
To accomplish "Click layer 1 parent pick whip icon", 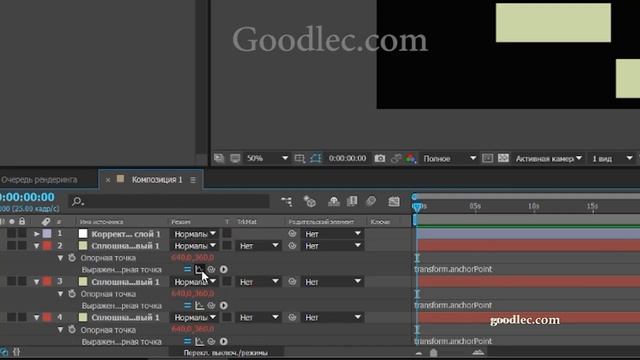I will [x=292, y=234].
